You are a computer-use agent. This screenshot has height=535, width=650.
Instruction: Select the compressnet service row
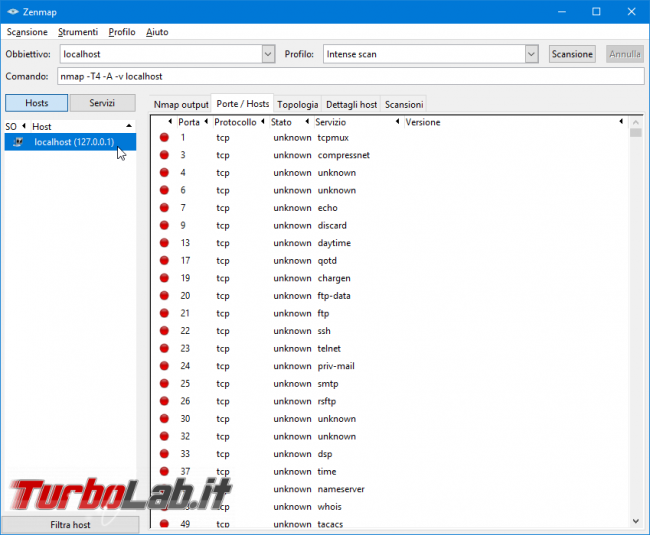pos(390,155)
